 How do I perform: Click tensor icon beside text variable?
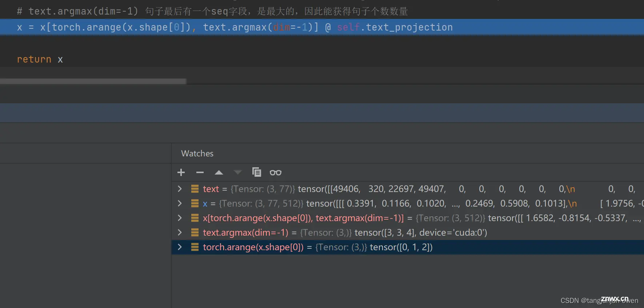coord(195,189)
